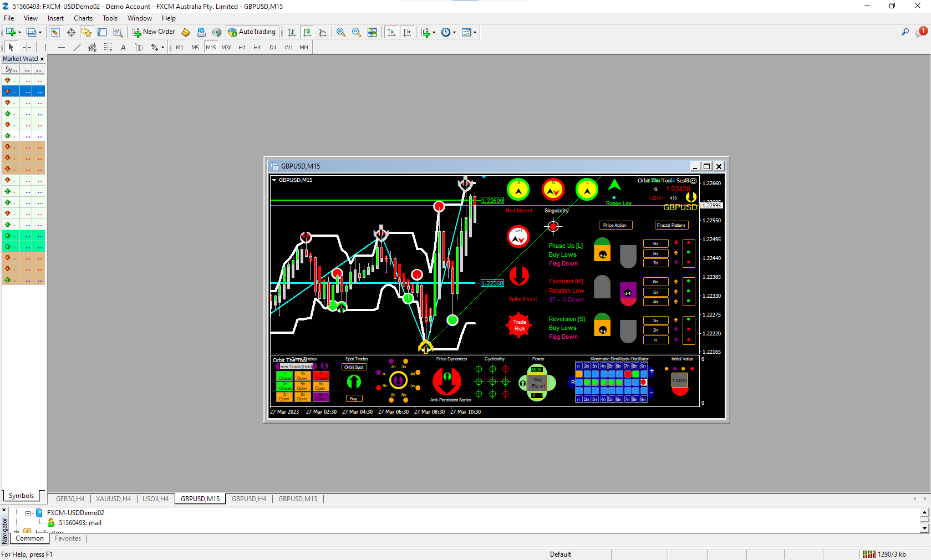The image size is (931, 560).
Task: Open the Tools menu
Action: 110,18
